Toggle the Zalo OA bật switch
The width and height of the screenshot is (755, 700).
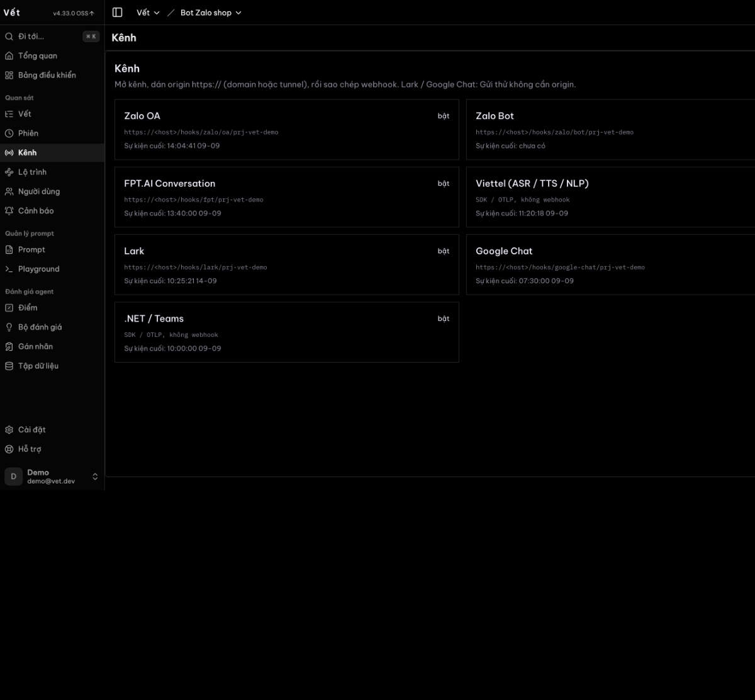444,116
